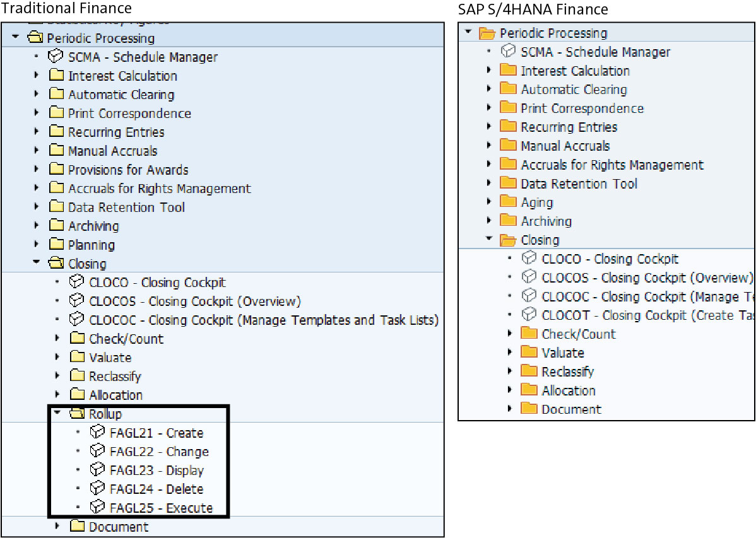
Task: Open SCMA - Schedule Manager in S/4HANA panel
Action: click(x=596, y=52)
